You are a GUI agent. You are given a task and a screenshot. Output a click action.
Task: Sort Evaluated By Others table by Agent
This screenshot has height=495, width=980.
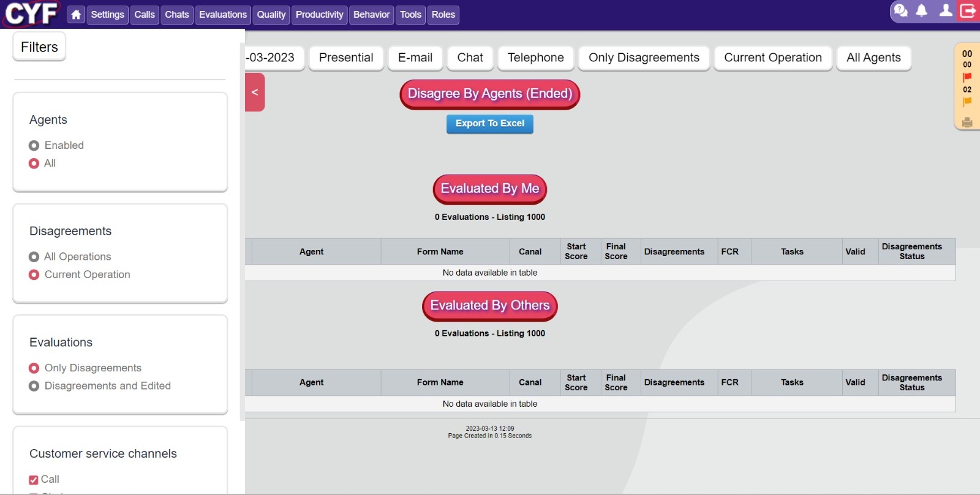316,383
